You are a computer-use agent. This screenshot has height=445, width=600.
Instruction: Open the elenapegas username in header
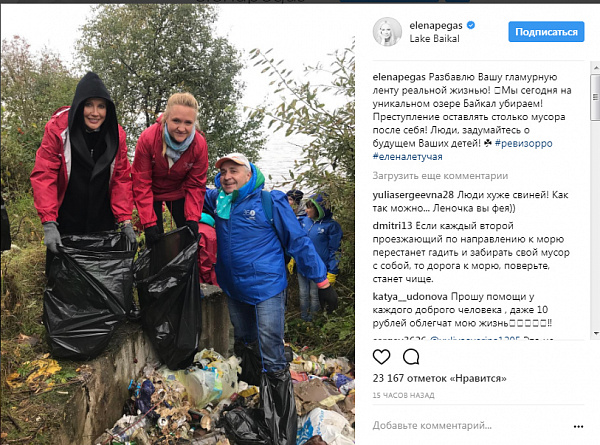point(436,26)
